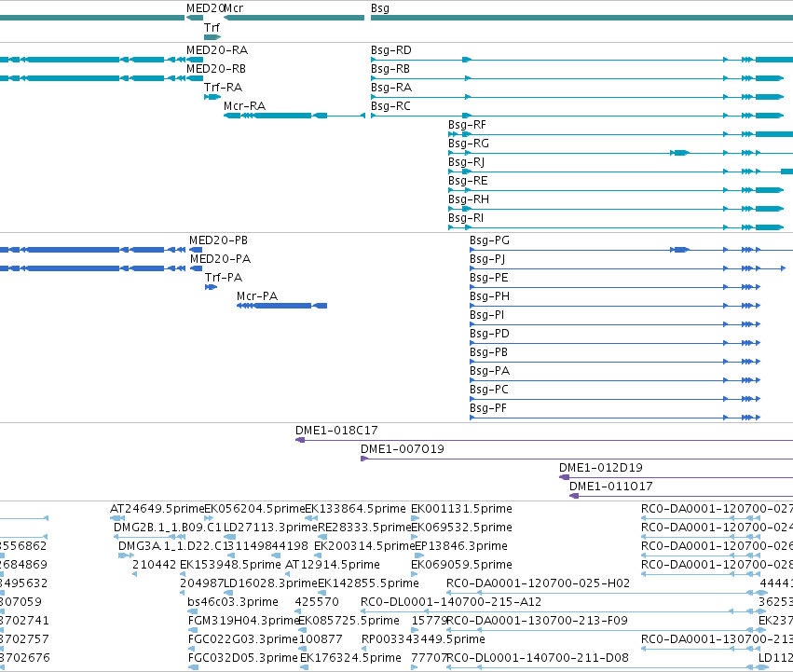The height and width of the screenshot is (672, 793).
Task: Click the Bsg-PJ protein label
Action: [487, 259]
